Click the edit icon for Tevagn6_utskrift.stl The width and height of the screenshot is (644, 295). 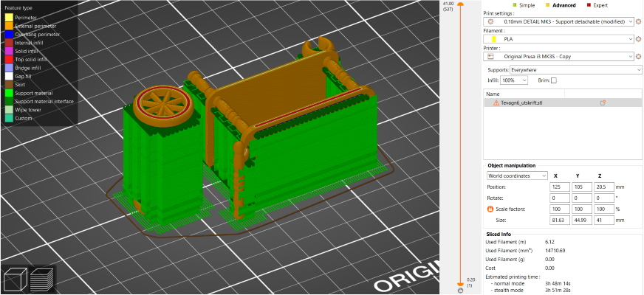[x=603, y=103]
